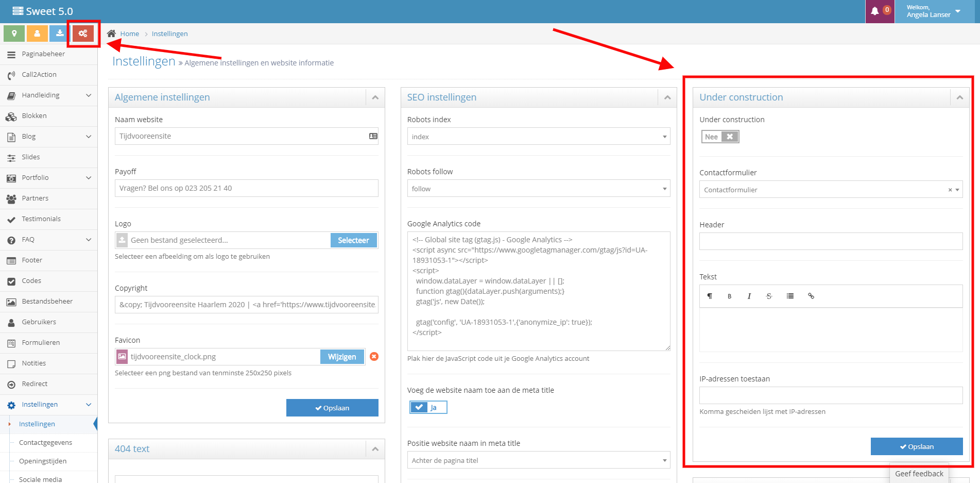Viewport: 980px width, 483px height.
Task: Open Redirect in sidebar
Action: [48, 384]
